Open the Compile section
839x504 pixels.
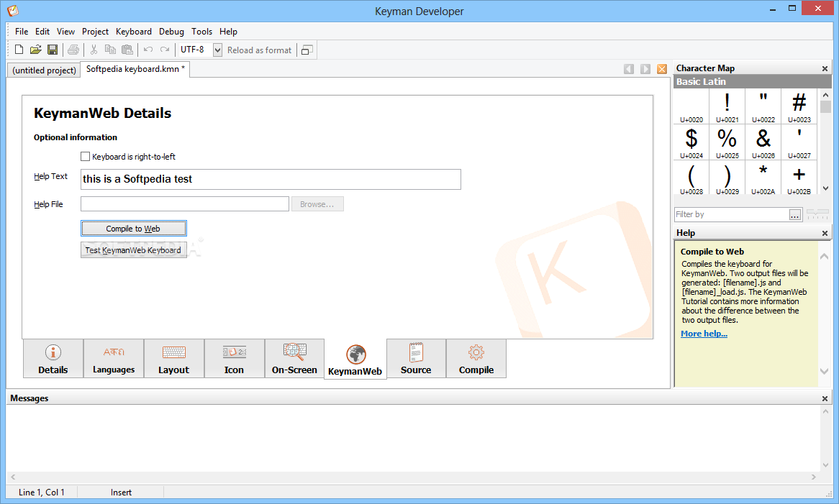tap(476, 359)
